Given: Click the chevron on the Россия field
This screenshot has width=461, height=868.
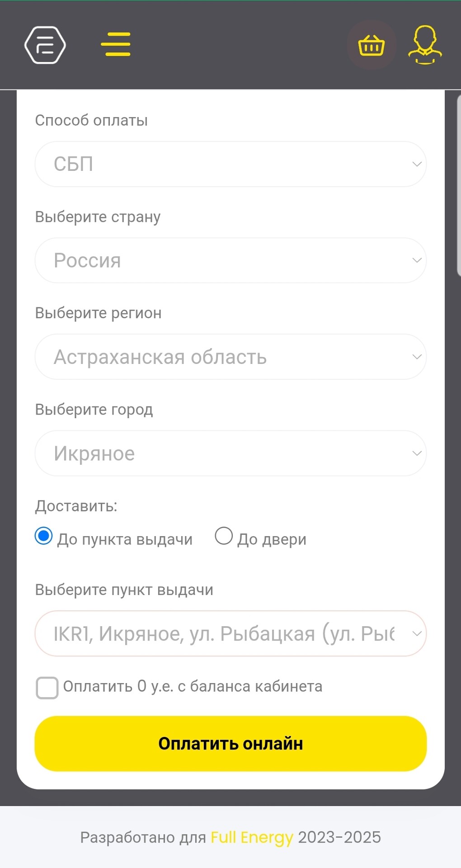Looking at the screenshot, I should (x=417, y=260).
